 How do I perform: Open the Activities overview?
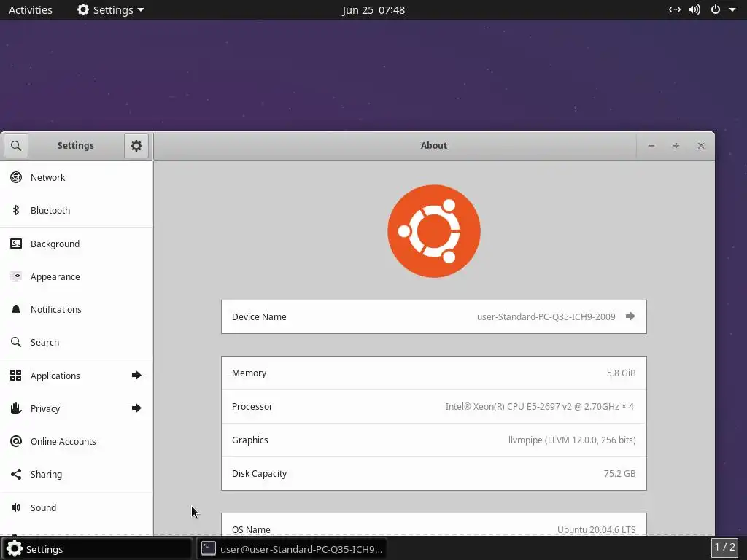pyautogui.click(x=31, y=10)
